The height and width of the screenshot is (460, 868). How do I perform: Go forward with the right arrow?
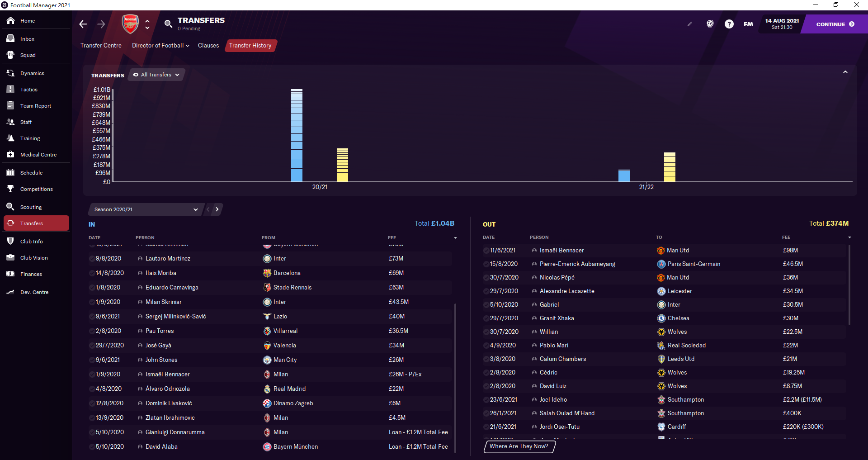[101, 24]
